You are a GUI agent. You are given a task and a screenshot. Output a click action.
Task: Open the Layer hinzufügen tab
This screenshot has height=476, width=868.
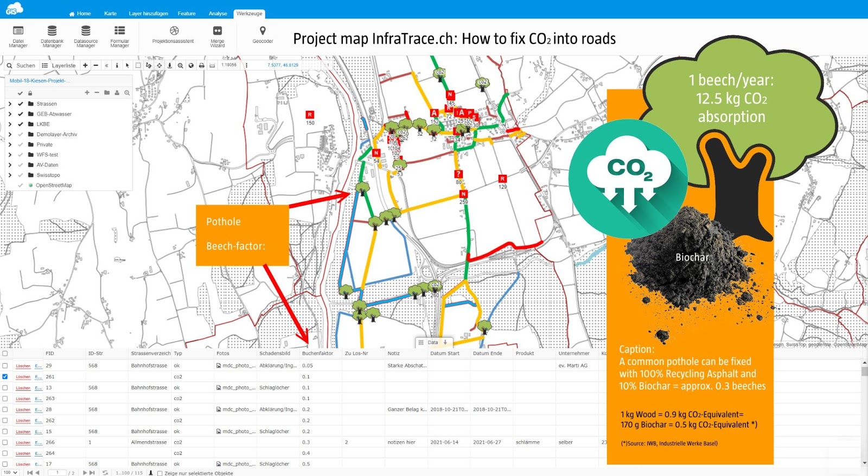click(148, 14)
